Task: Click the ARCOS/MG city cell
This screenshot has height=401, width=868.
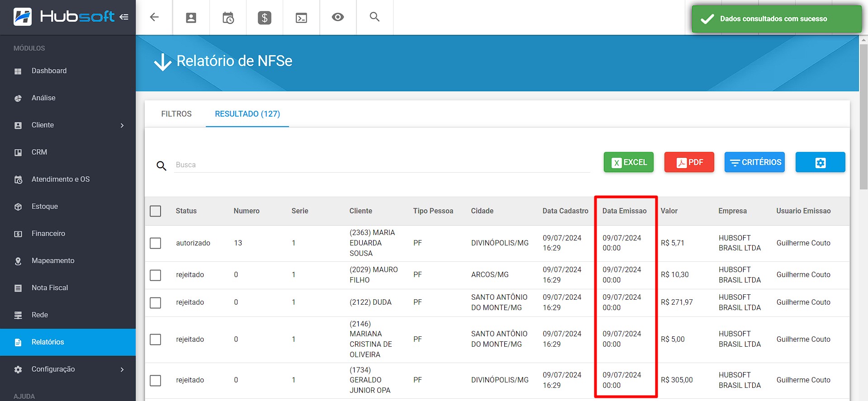Action: [x=490, y=275]
